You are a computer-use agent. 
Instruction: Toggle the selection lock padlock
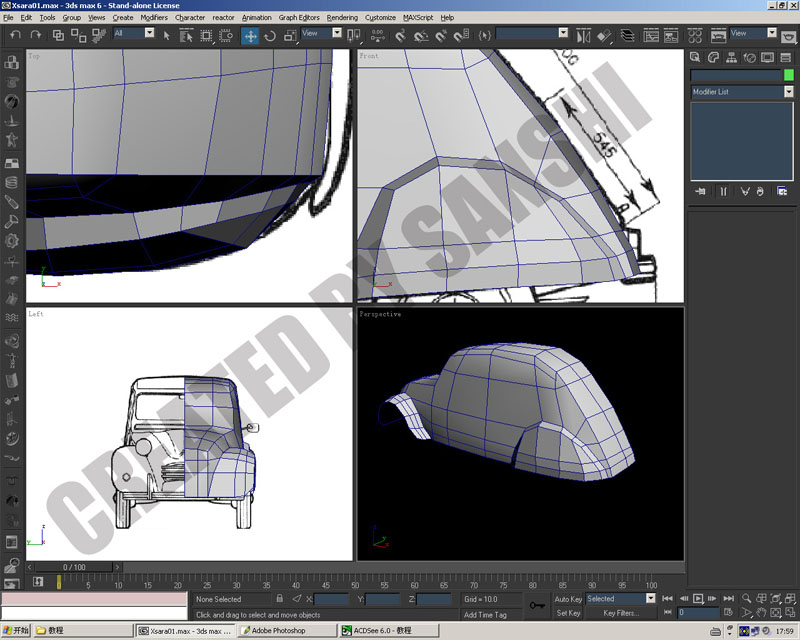click(280, 599)
